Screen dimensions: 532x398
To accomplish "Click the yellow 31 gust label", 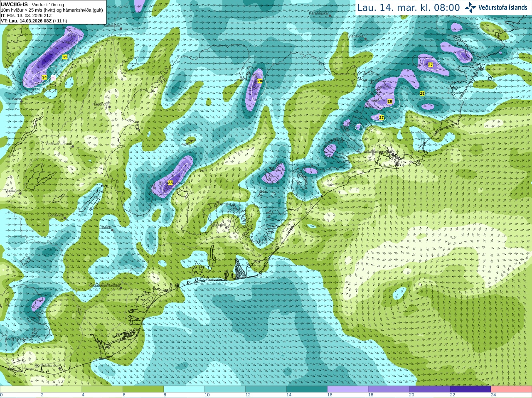I will (65, 57).
